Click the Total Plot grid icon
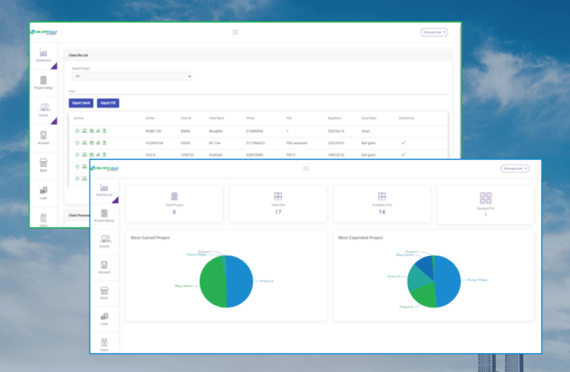Image resolution: width=570 pixels, height=372 pixels. pyautogui.click(x=278, y=196)
